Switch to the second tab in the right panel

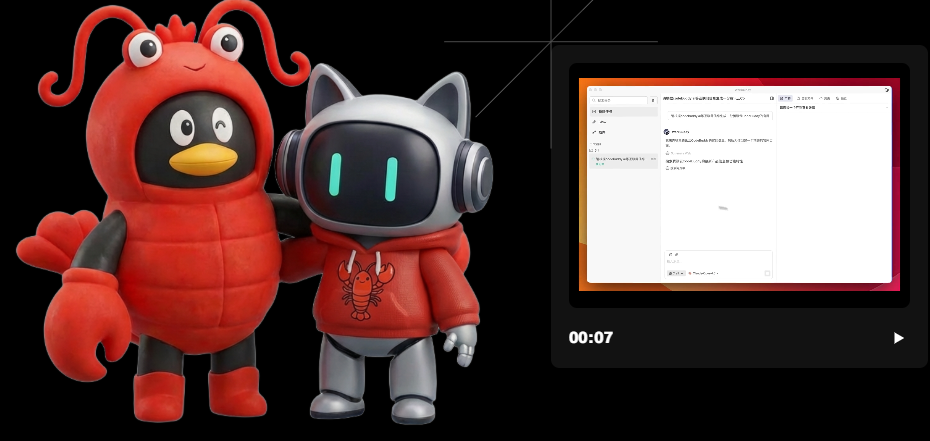[x=805, y=99]
